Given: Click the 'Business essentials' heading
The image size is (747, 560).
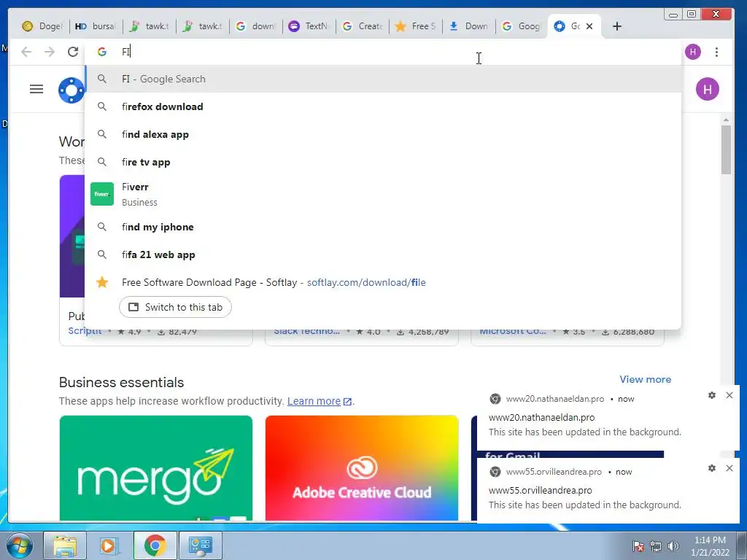Looking at the screenshot, I should point(122,382).
